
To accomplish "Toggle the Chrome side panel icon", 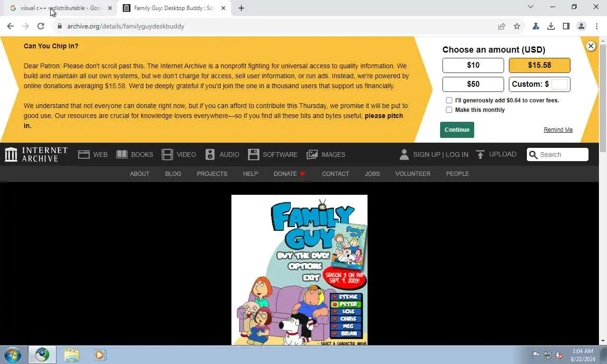I will click(x=566, y=26).
